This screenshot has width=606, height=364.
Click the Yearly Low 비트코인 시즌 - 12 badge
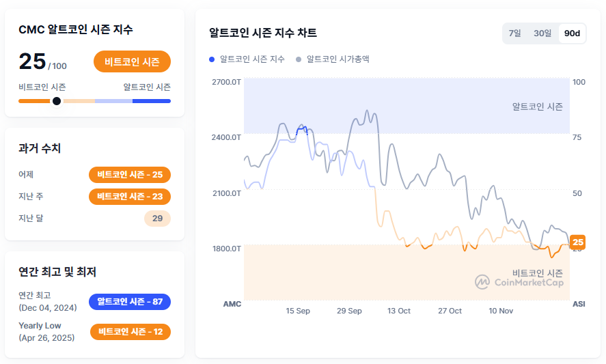(x=130, y=332)
